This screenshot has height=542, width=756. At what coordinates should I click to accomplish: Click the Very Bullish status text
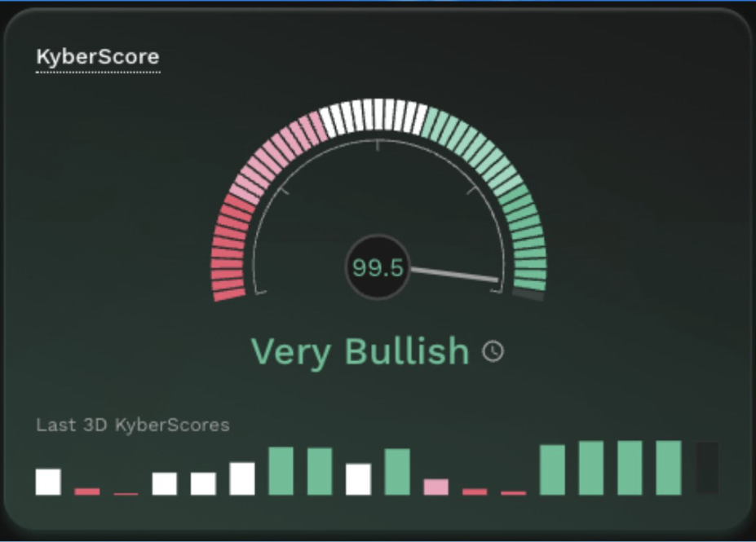pos(360,351)
